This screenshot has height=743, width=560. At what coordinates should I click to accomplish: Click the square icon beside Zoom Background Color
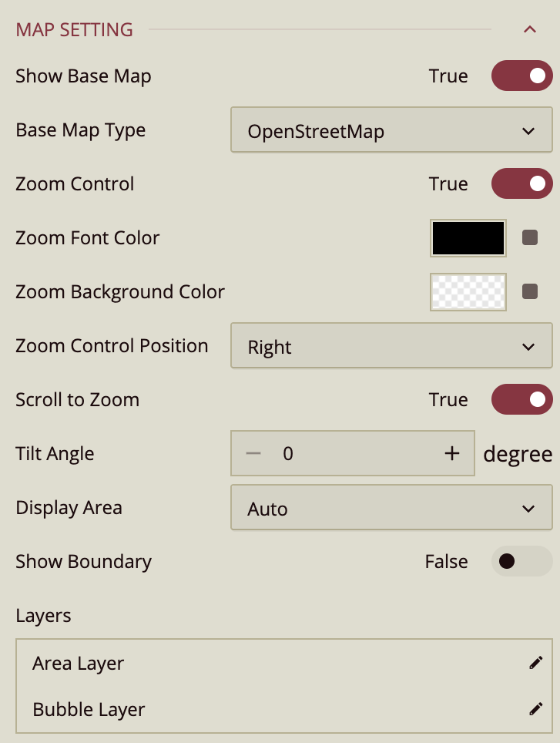point(530,291)
